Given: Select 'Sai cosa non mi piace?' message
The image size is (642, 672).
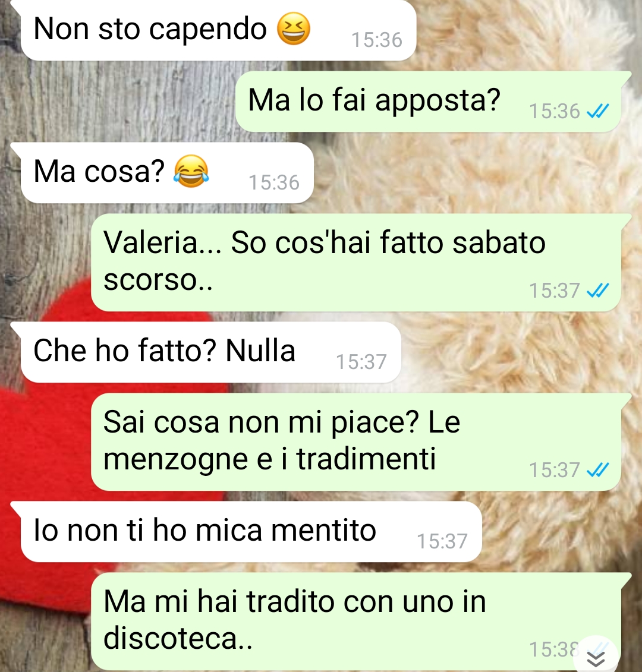Looking at the screenshot, I should (x=357, y=442).
